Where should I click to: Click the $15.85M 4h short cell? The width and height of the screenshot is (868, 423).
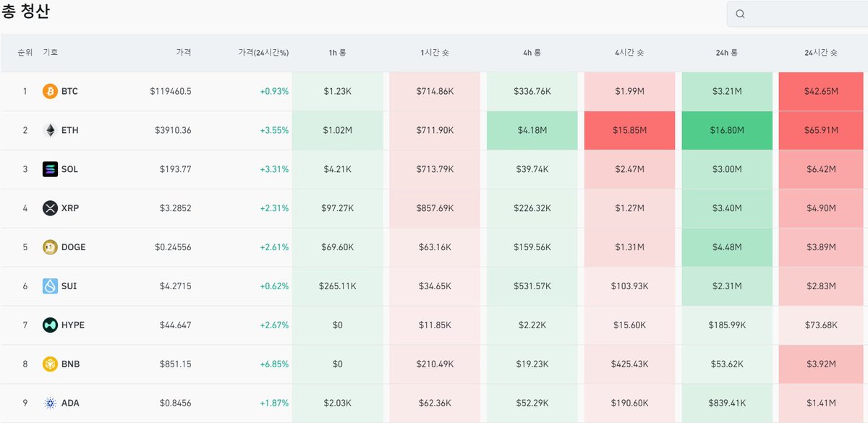629,131
